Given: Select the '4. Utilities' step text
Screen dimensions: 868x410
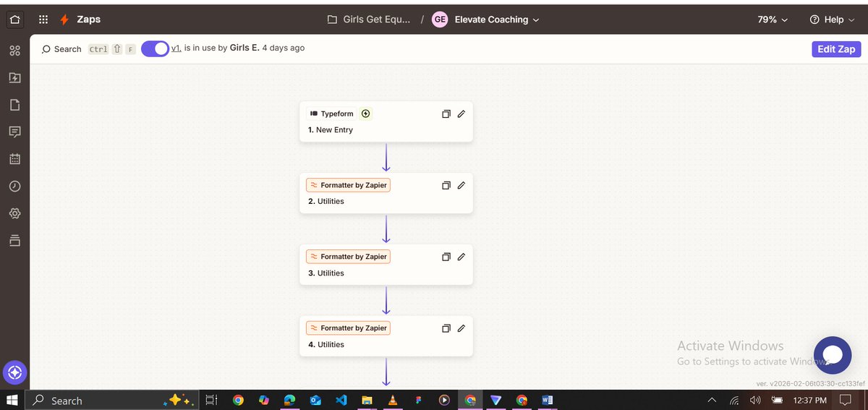Looking at the screenshot, I should pos(326,345).
